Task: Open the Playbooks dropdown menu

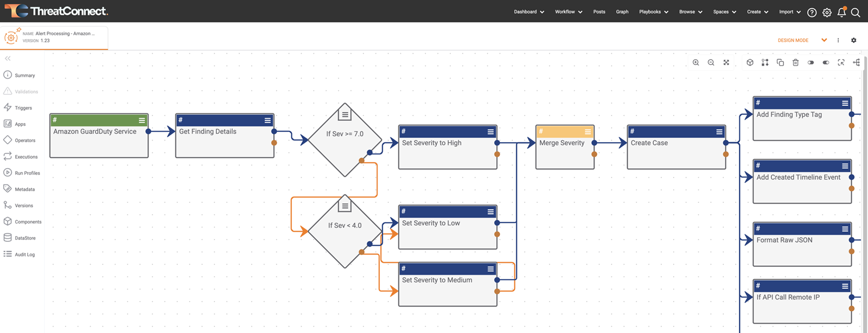Action: point(653,12)
